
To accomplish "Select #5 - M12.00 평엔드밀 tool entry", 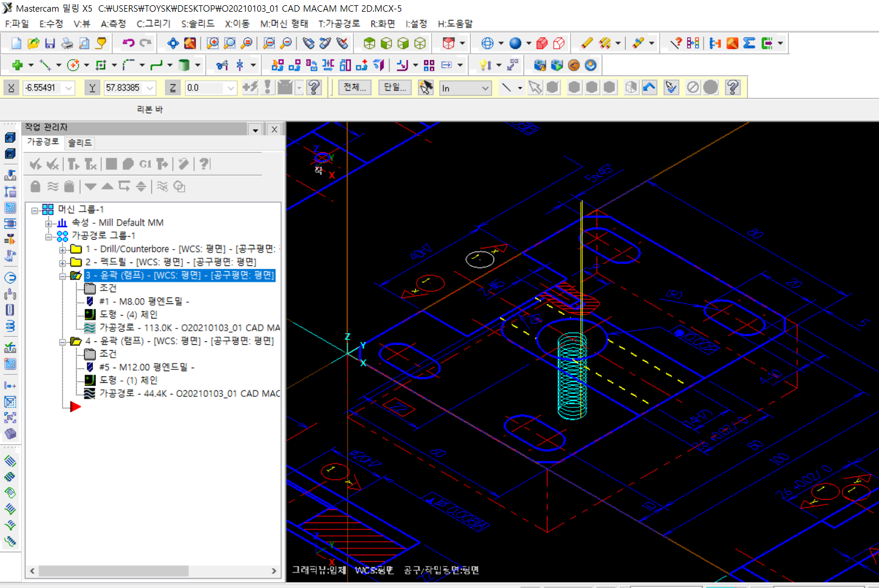I will (146, 367).
